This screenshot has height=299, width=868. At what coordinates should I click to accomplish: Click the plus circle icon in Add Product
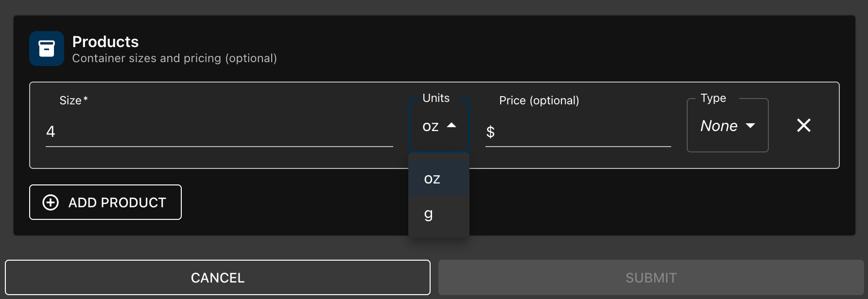51,202
